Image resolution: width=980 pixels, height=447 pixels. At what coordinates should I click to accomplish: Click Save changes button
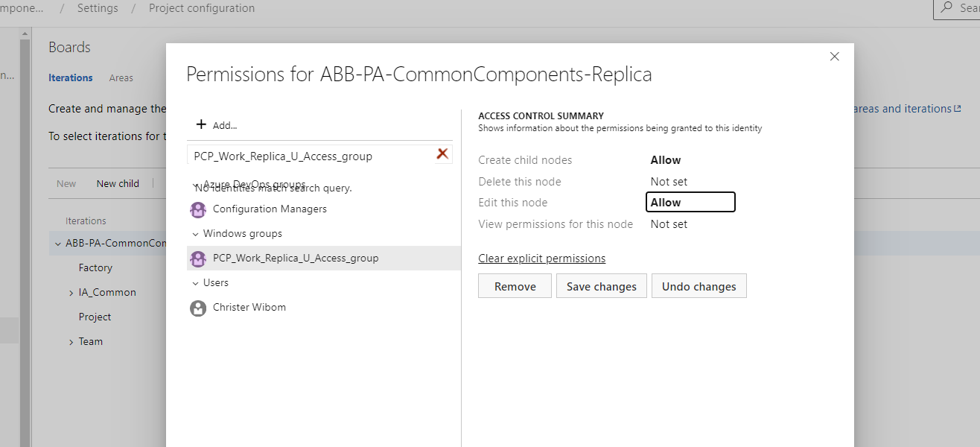(602, 286)
